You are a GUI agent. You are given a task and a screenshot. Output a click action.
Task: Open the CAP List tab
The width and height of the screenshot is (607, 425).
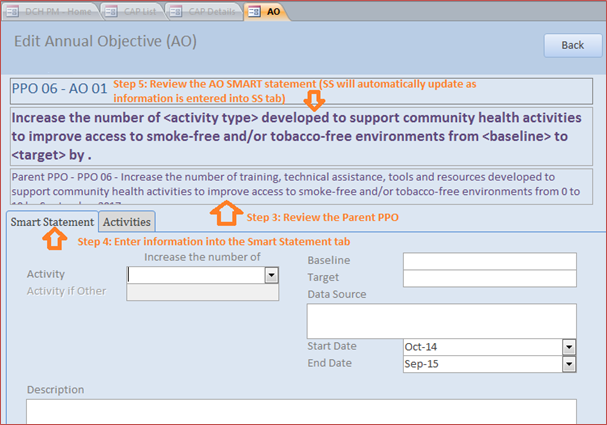click(x=134, y=12)
